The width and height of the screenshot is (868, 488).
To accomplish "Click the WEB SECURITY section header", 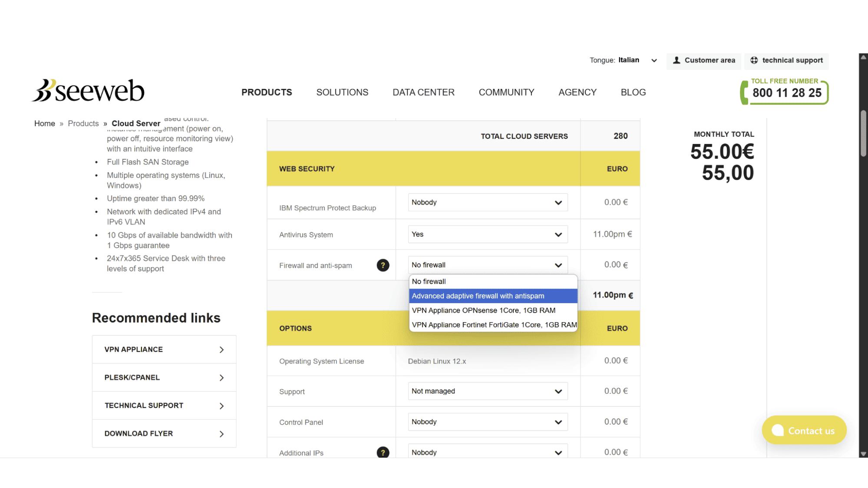I will click(453, 169).
